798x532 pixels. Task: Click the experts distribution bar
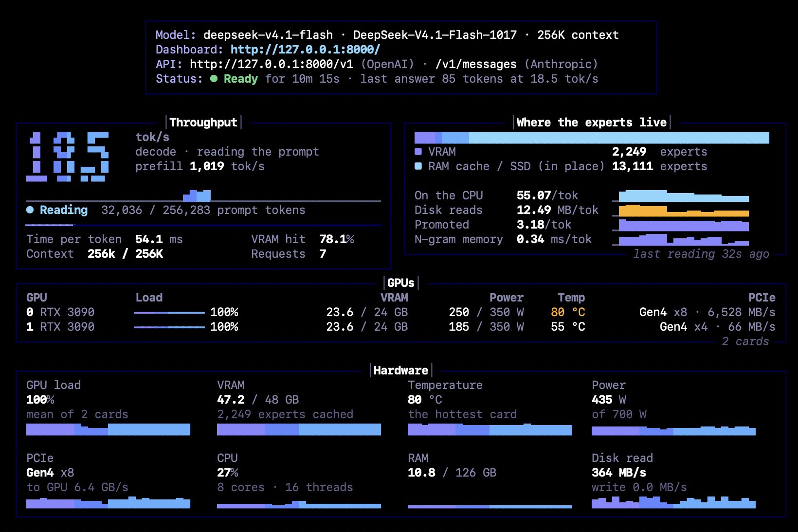click(x=592, y=138)
